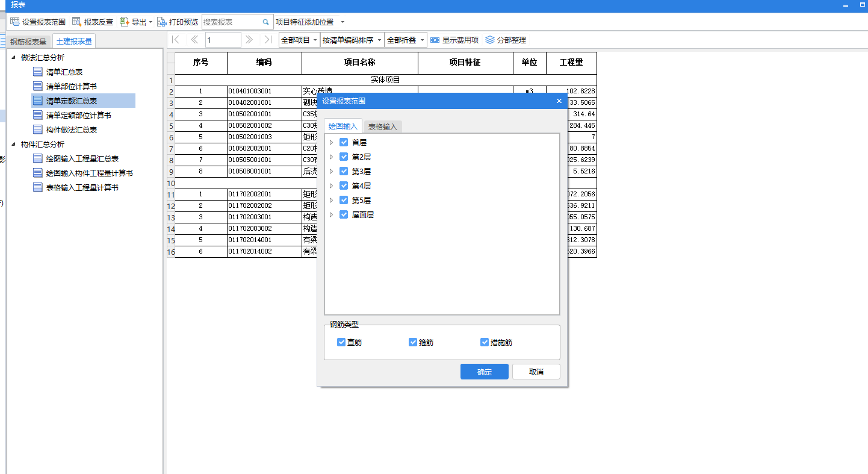Open the 清单部位计算书 report
868x474 pixels.
72,87
